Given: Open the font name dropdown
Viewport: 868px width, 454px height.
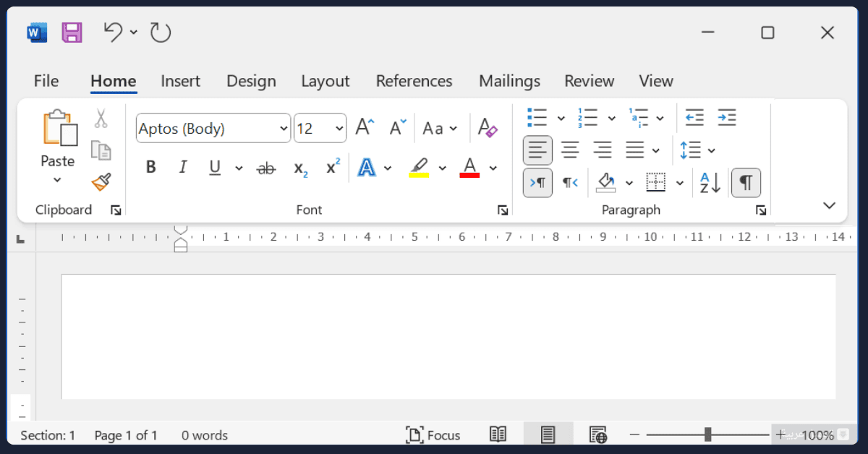Looking at the screenshot, I should coord(284,129).
